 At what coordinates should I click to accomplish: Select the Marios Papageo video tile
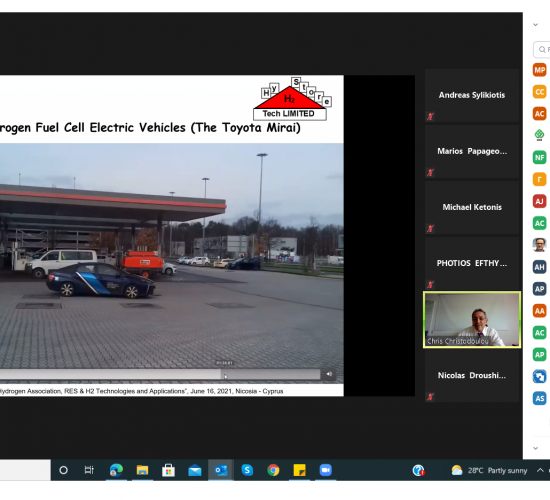coord(472,152)
